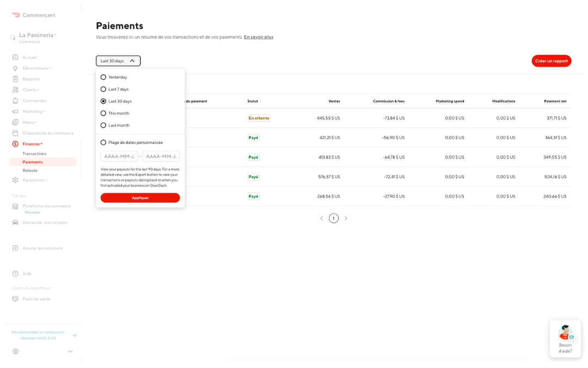Click the Demander une livraison car icon
This screenshot has height=368, width=588.
[15, 222]
